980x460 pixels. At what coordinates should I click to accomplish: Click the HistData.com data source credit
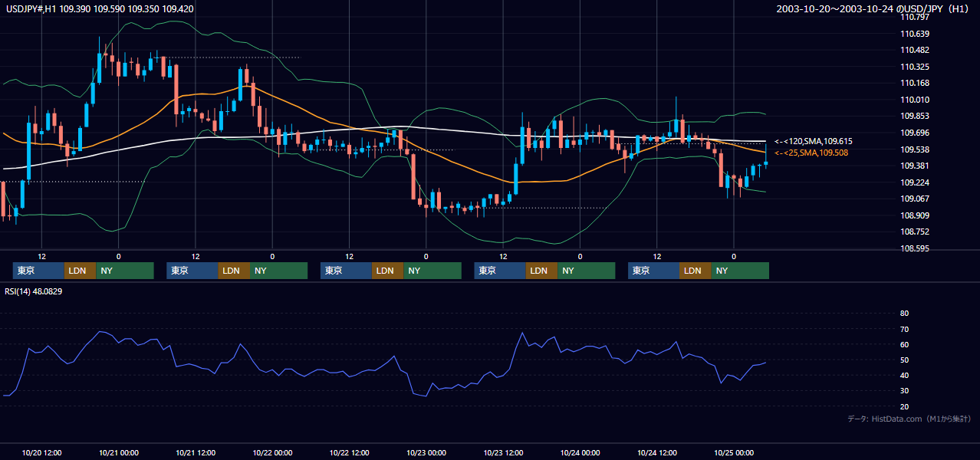909,419
